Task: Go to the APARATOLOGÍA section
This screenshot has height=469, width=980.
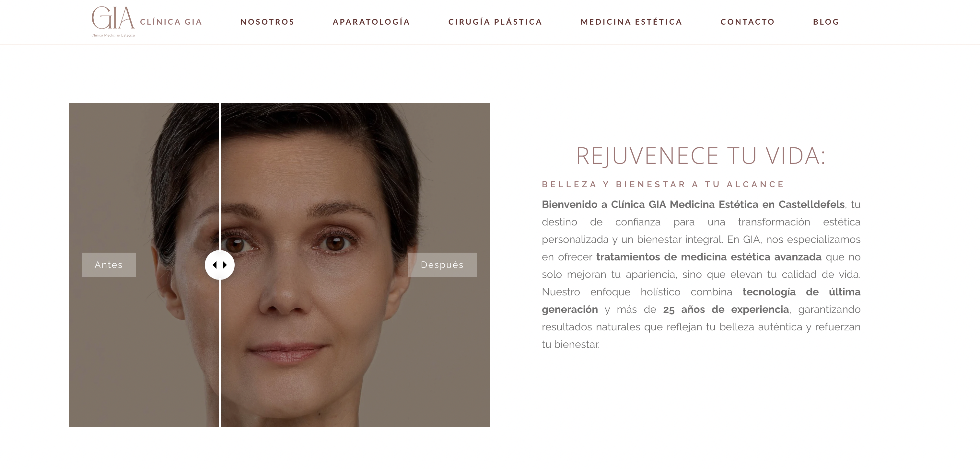Action: pos(371,22)
